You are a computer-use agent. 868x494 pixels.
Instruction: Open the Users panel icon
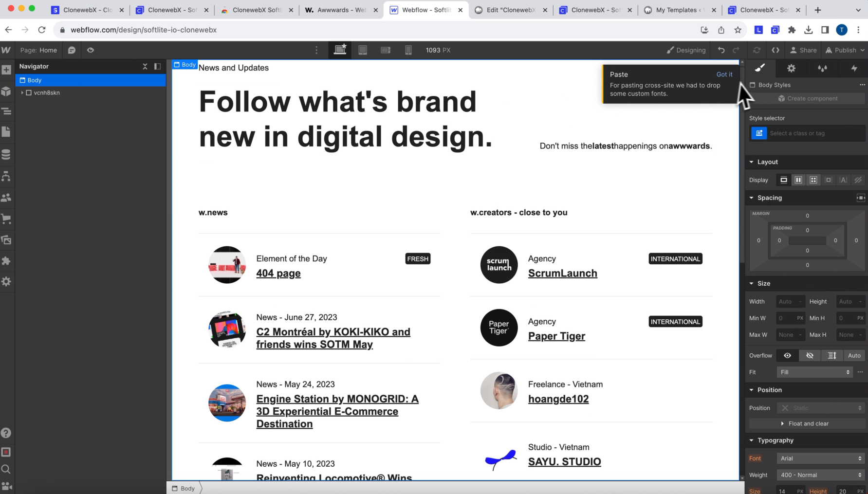(6, 198)
